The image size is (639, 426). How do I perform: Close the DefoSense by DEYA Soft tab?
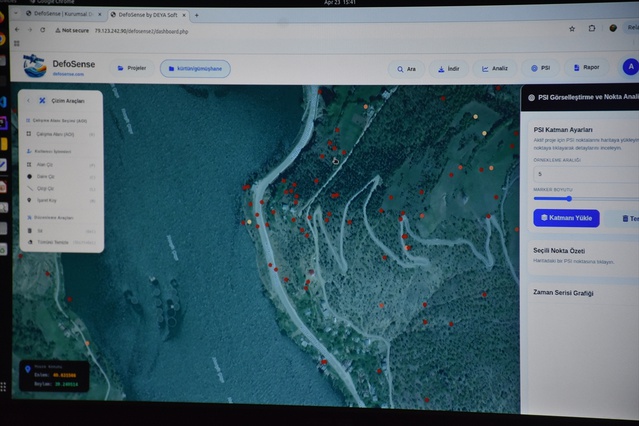click(x=184, y=15)
